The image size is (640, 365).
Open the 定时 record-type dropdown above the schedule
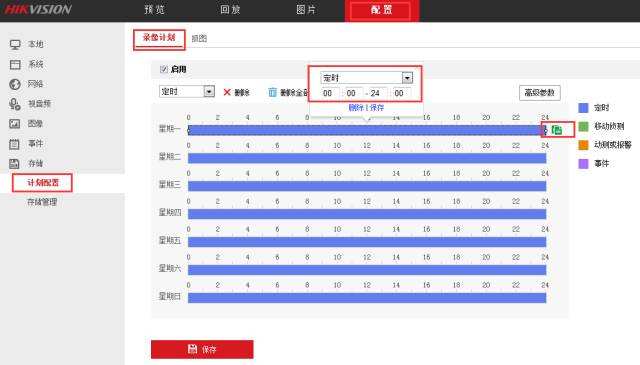[x=187, y=91]
